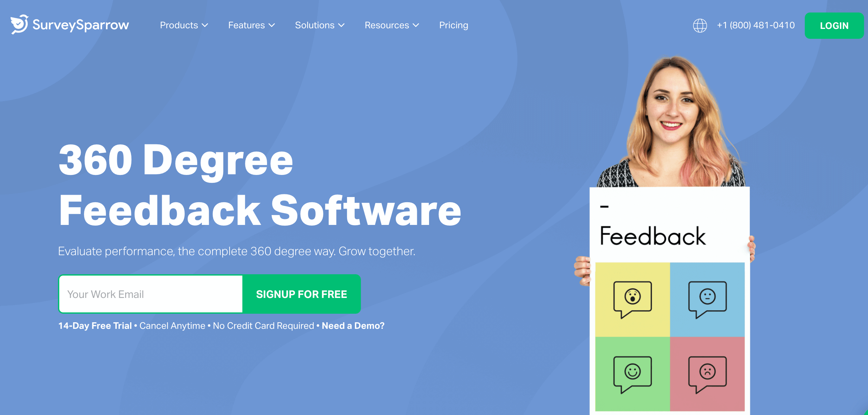Expand the Solutions dropdown menu

[320, 25]
